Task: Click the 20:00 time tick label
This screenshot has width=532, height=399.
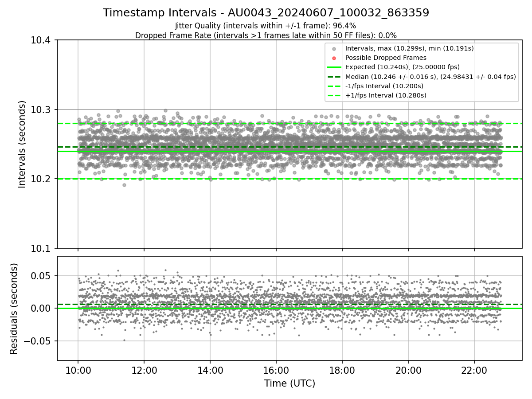Action: [x=408, y=370]
